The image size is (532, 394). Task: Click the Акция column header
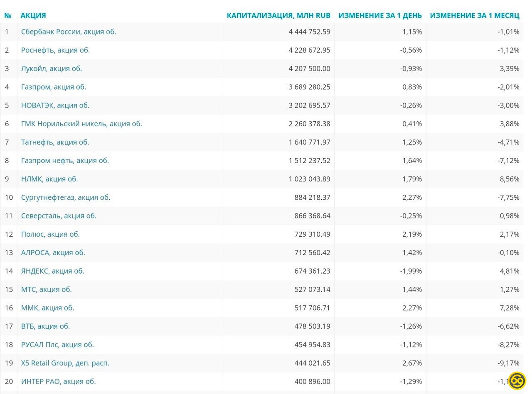33,15
